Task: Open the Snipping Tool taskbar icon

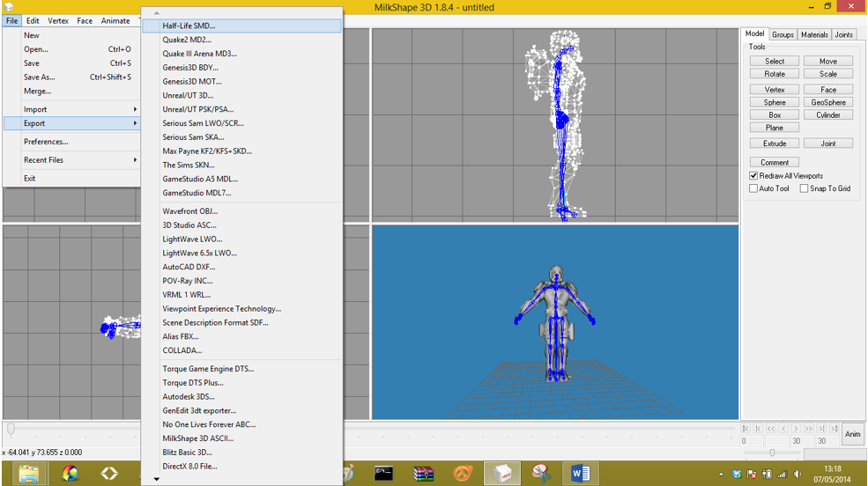Action: pos(541,474)
